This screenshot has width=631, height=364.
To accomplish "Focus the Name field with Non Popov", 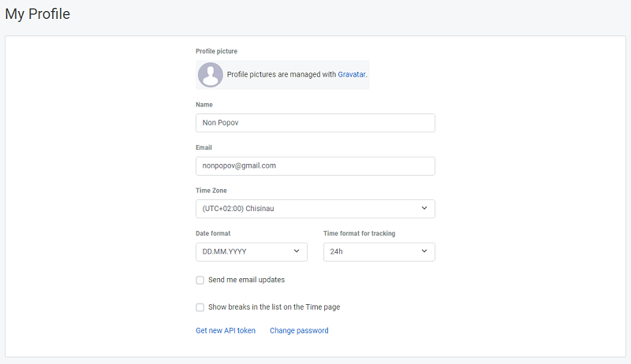I will tap(315, 123).
